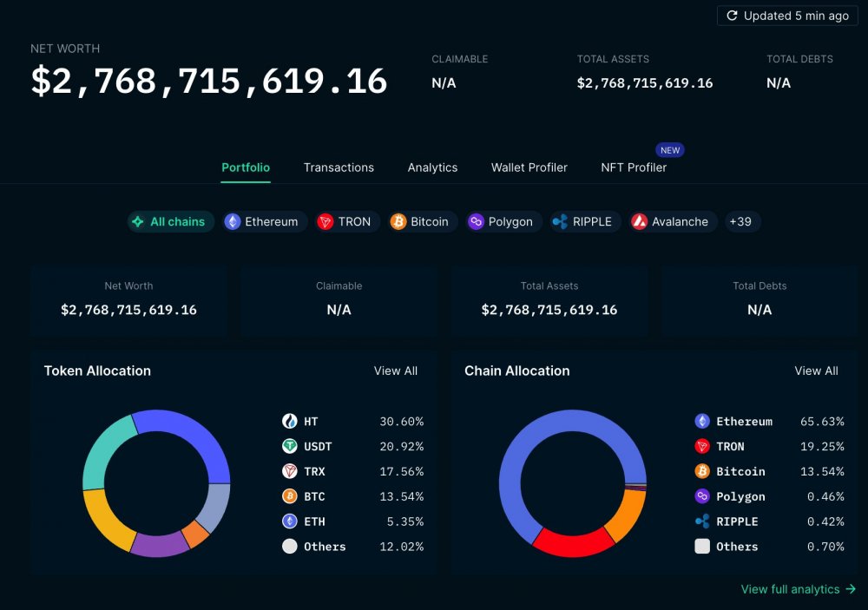The width and height of the screenshot is (868, 610).
Task: Click the Claimable summary card
Action: (339, 299)
